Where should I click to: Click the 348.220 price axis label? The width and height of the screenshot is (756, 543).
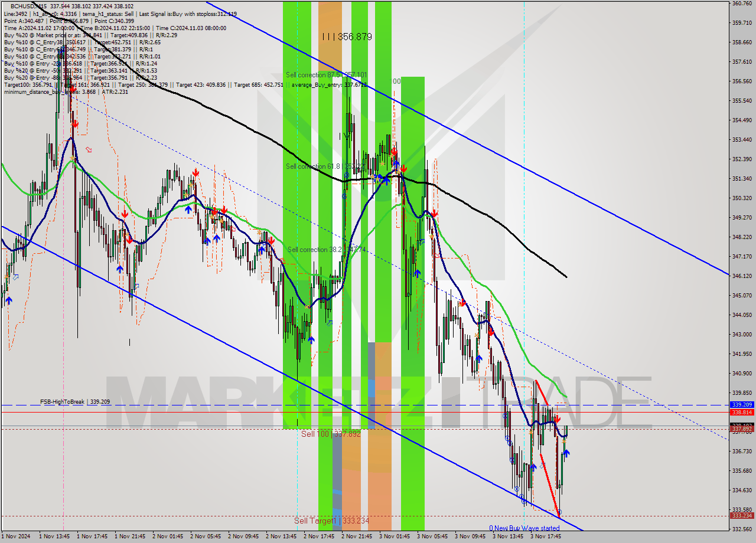coord(742,237)
